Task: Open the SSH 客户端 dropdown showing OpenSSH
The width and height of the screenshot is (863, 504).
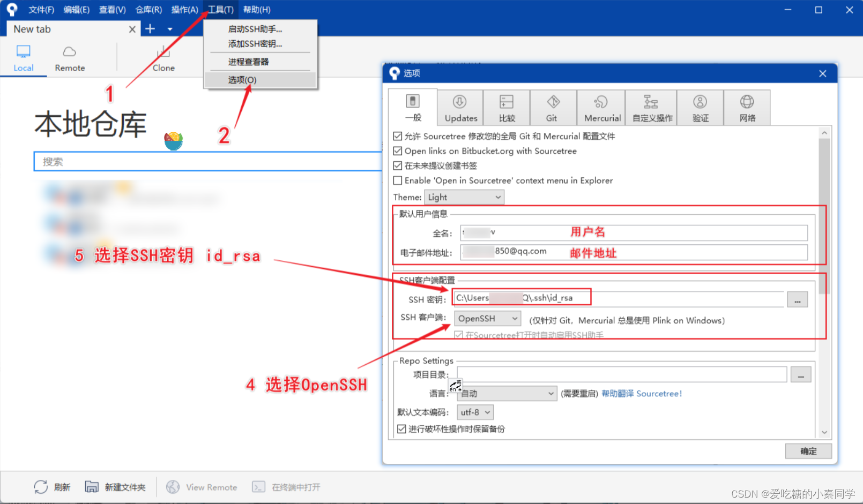Action: 487,318
